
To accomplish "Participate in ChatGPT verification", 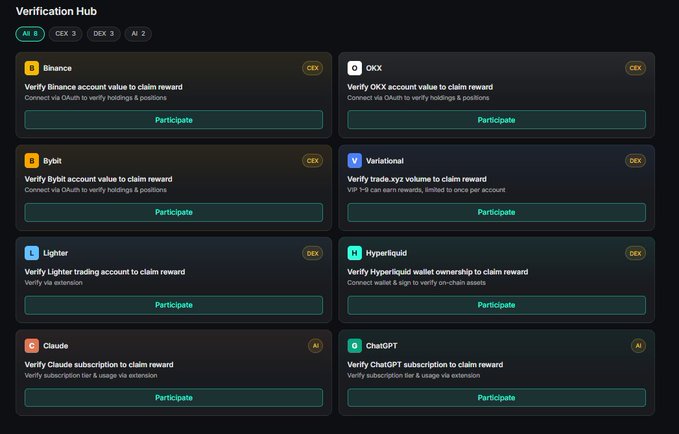I will [496, 398].
